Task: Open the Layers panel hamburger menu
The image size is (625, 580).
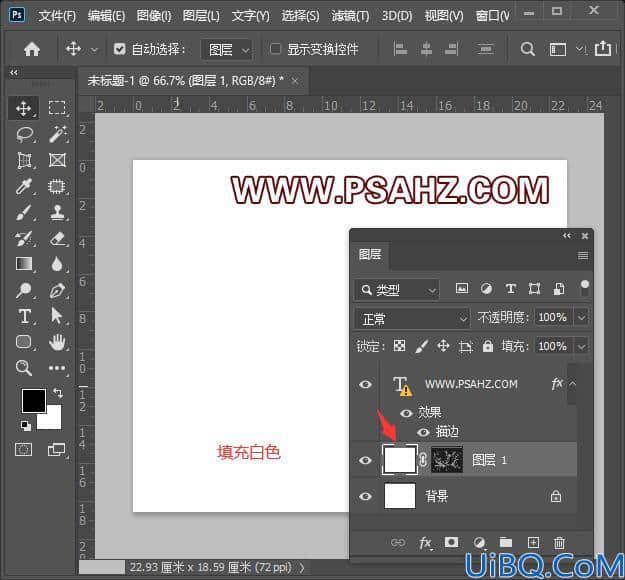Action: (583, 256)
